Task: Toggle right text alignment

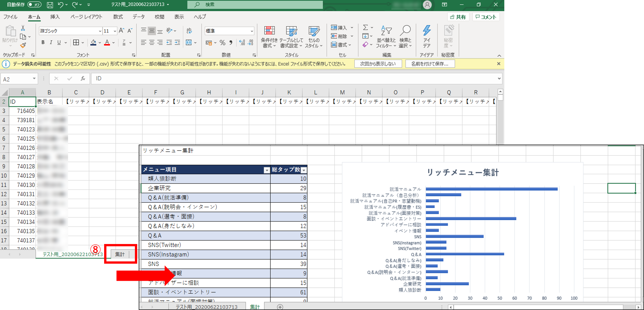Action: [160, 42]
